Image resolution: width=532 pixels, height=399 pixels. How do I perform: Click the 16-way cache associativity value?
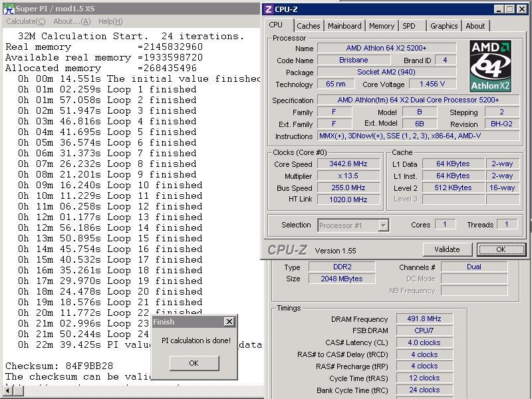(503, 188)
